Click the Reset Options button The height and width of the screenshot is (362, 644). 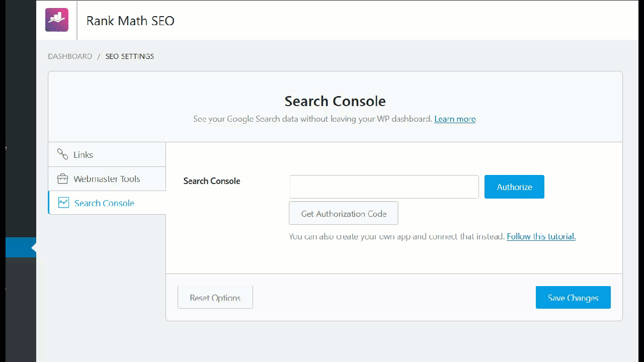coord(215,298)
